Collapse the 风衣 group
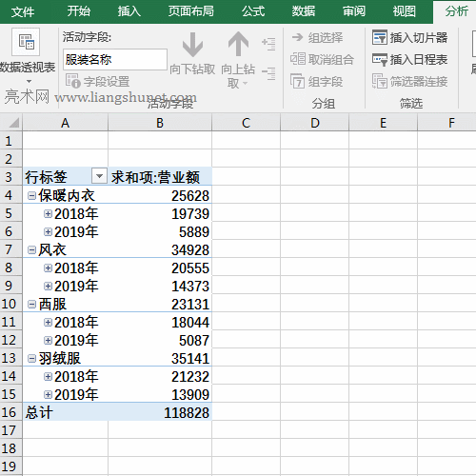Screen dimensions: 476x476 click(x=31, y=250)
